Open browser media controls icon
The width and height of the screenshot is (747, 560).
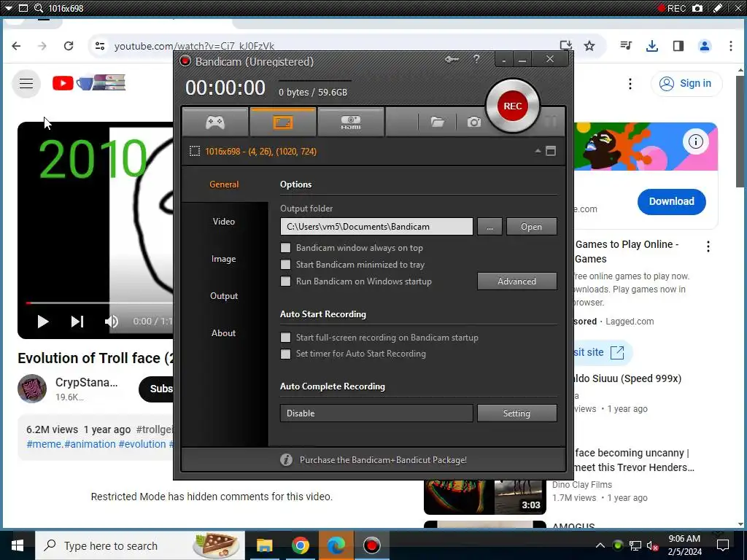coord(626,46)
